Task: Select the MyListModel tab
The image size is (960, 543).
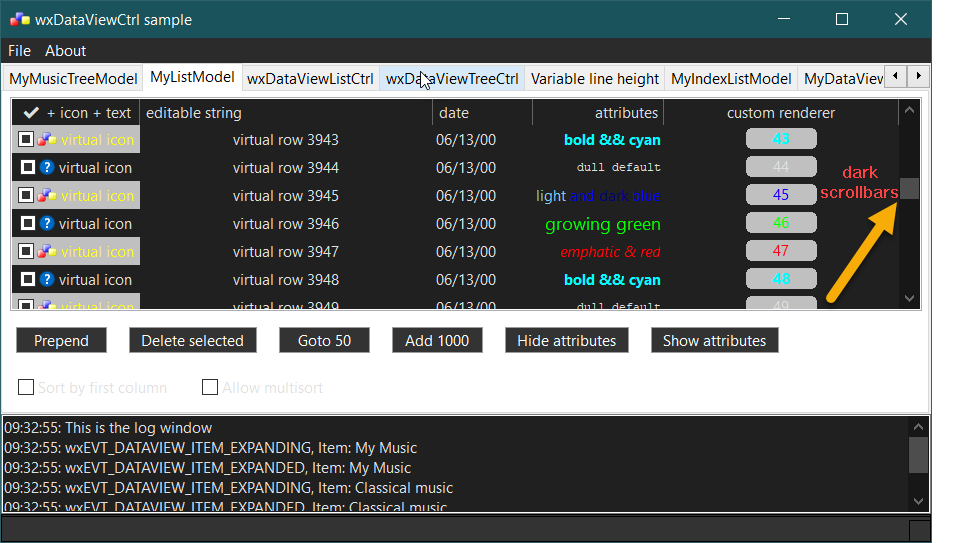Action: pyautogui.click(x=192, y=77)
